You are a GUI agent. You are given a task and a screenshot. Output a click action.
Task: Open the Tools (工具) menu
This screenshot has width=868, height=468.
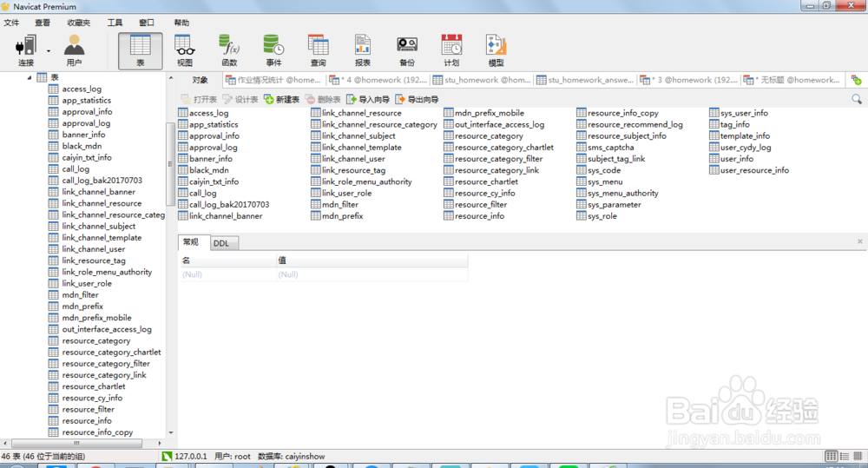tap(115, 23)
